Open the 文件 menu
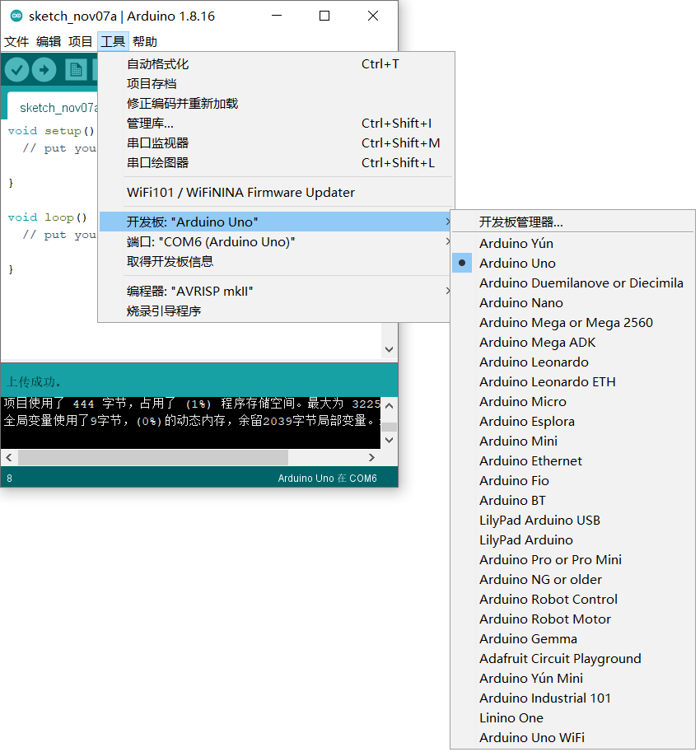700x752 pixels. [16, 42]
